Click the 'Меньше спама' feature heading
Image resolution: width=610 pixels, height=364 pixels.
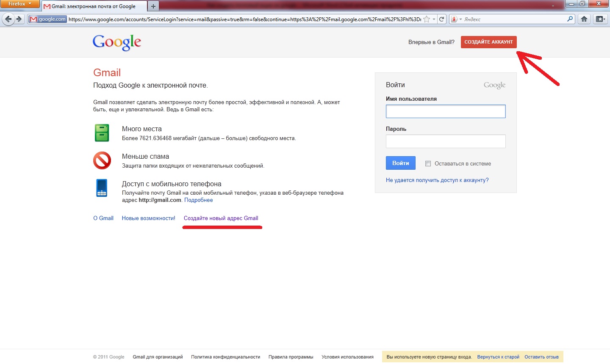click(145, 156)
